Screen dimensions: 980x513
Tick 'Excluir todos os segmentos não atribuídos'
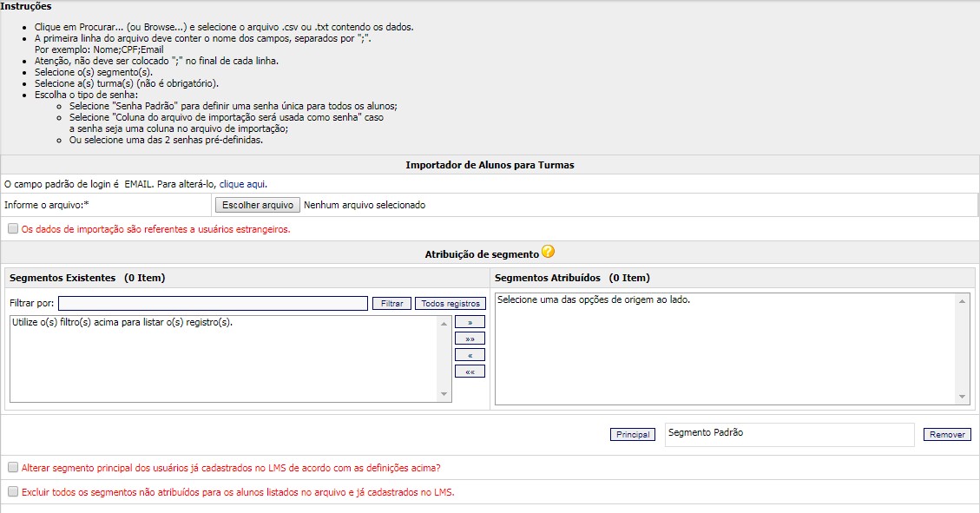(13, 491)
